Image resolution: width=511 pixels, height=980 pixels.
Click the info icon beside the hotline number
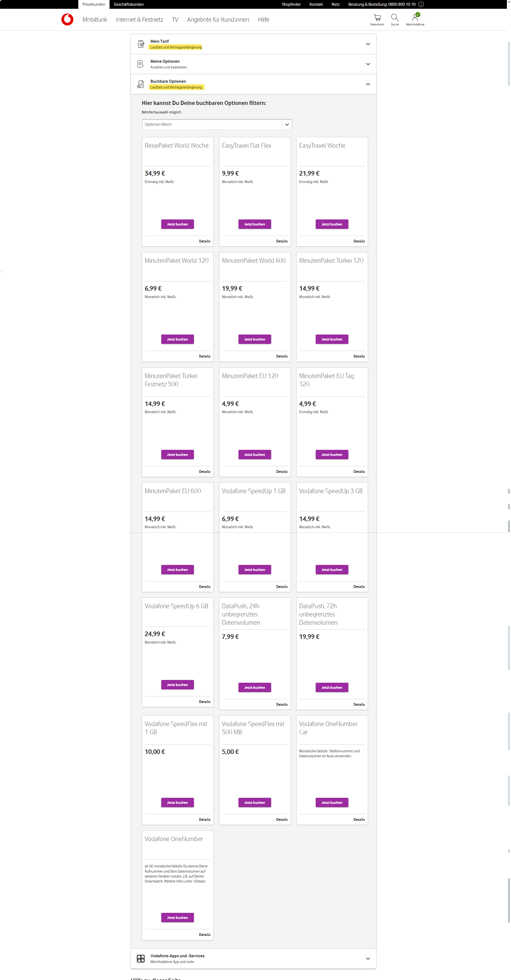point(421,5)
